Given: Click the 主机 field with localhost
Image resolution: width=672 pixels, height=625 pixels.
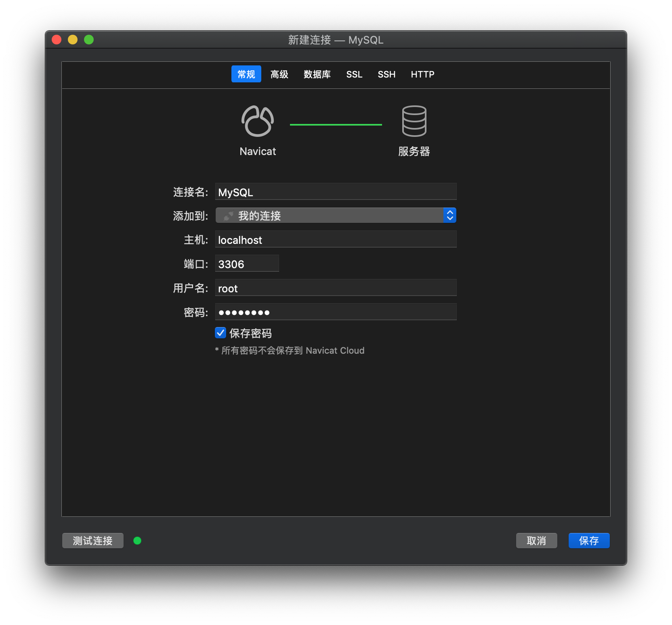Looking at the screenshot, I should pos(336,239).
